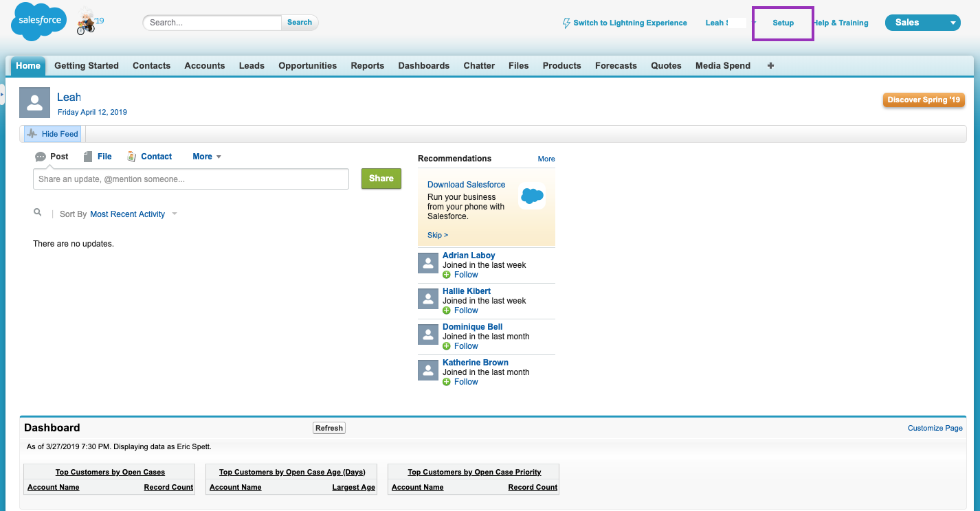Open Katherine Brown's avatar thumbnail
This screenshot has width=980, height=511.
tap(428, 370)
